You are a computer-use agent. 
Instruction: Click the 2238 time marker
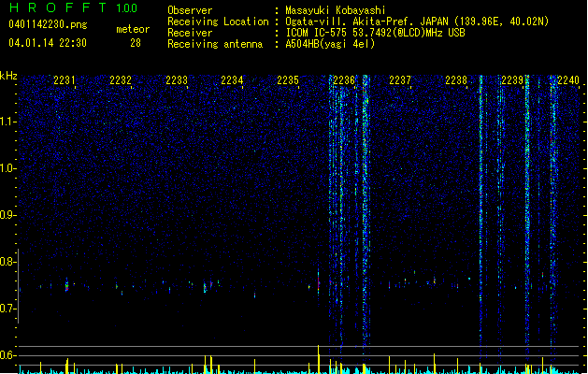point(456,80)
